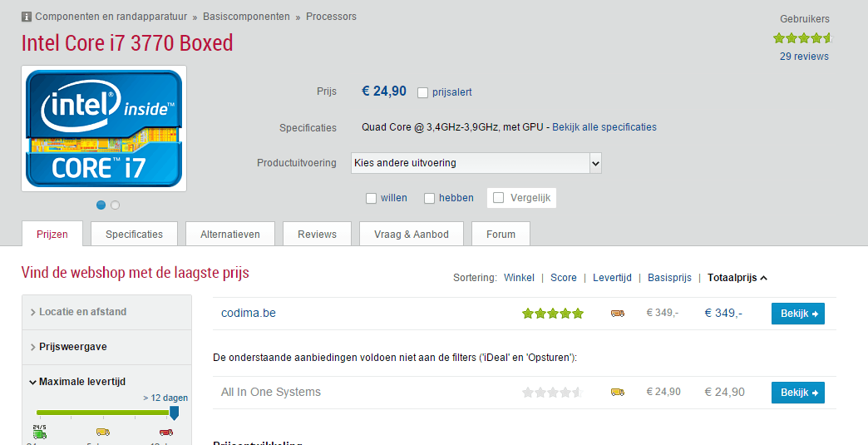Click the orange delivery truck for codima.be
This screenshot has height=445, width=868.
(617, 314)
